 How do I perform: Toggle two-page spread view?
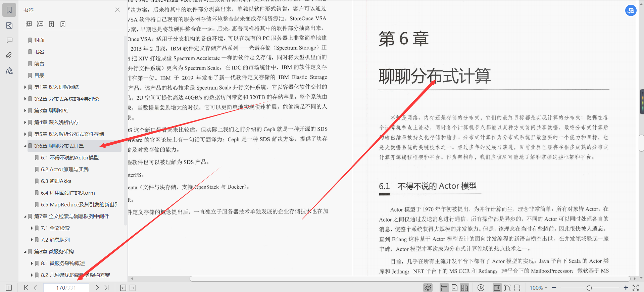tap(464, 288)
